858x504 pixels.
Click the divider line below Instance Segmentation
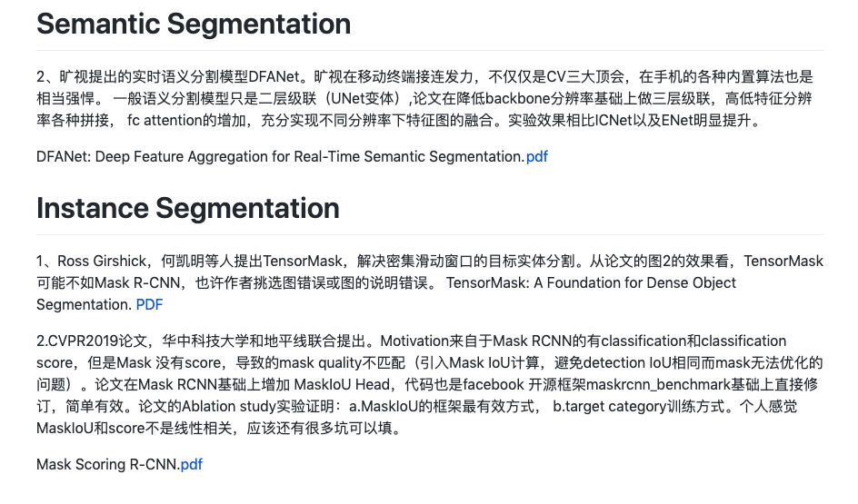click(x=430, y=234)
